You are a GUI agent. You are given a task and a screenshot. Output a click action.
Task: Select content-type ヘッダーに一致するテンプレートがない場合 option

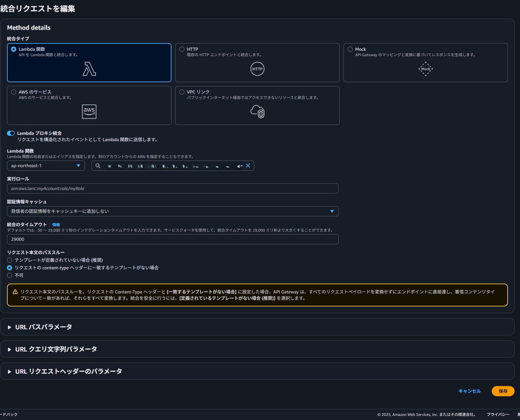coord(10,268)
